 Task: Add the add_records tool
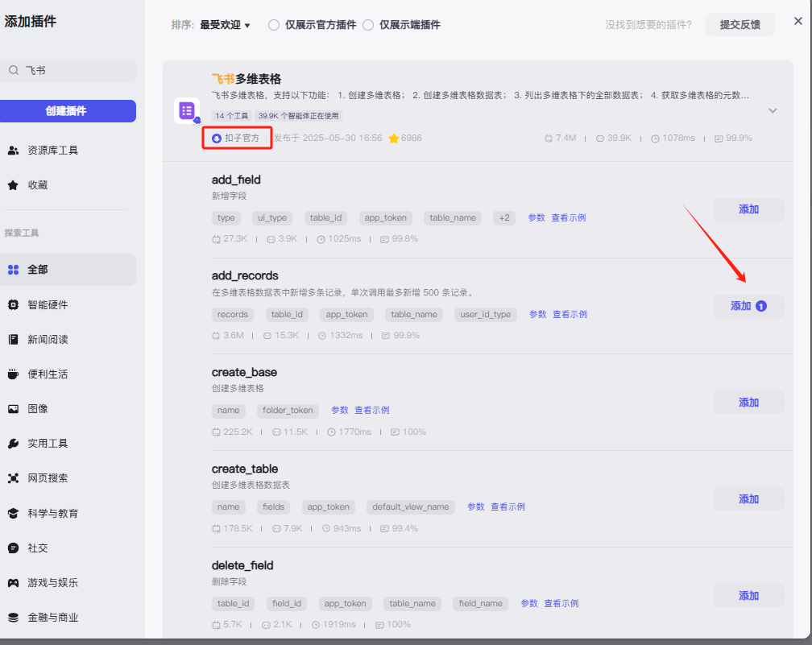click(749, 307)
